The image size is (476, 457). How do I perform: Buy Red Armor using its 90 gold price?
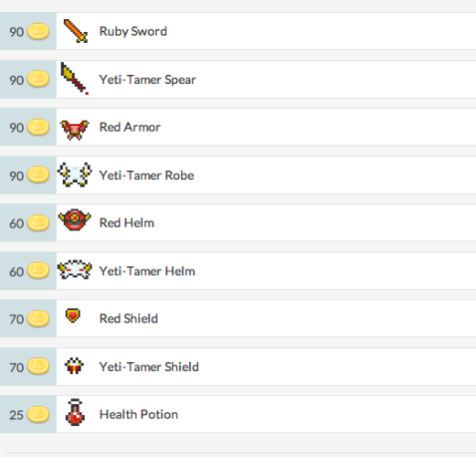[x=28, y=127]
